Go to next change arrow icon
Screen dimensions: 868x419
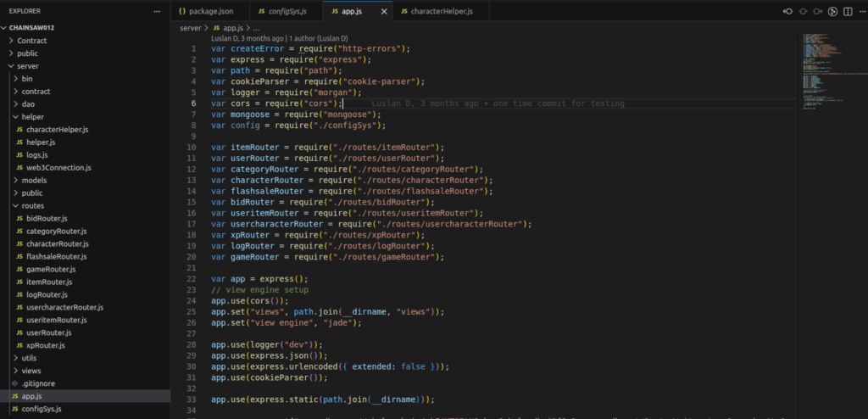tap(818, 11)
